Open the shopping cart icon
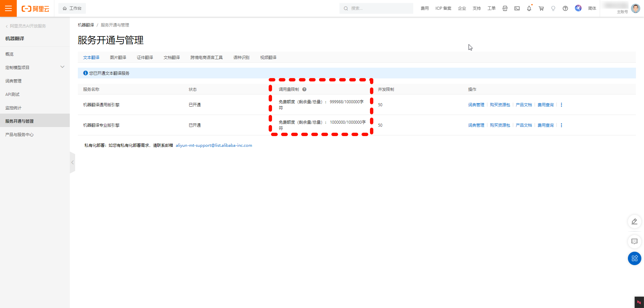644x308 pixels. click(541, 8)
